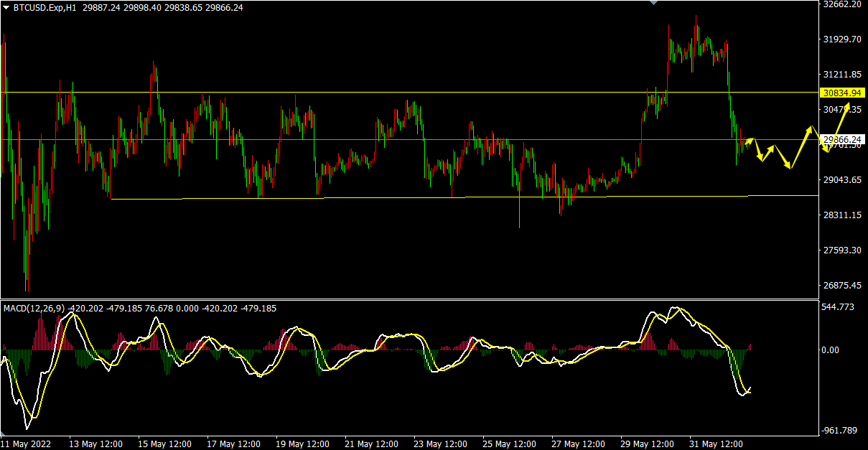Click the chart shift triangle marker at top

pyautogui.click(x=653, y=3)
